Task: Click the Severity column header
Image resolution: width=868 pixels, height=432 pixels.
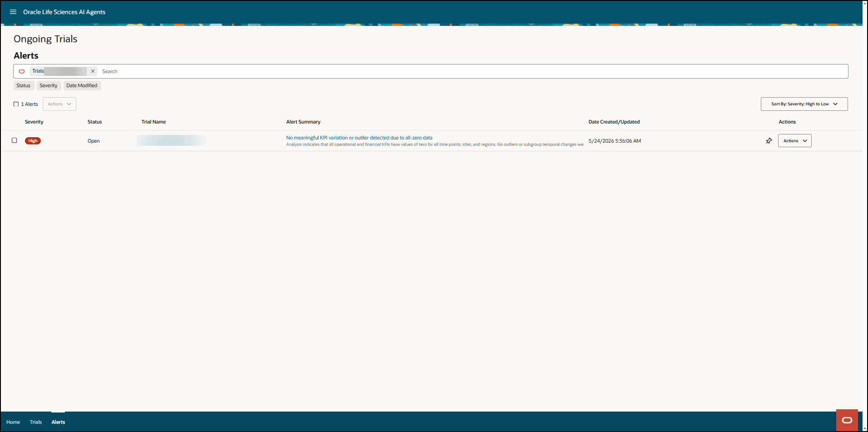Action: click(34, 122)
